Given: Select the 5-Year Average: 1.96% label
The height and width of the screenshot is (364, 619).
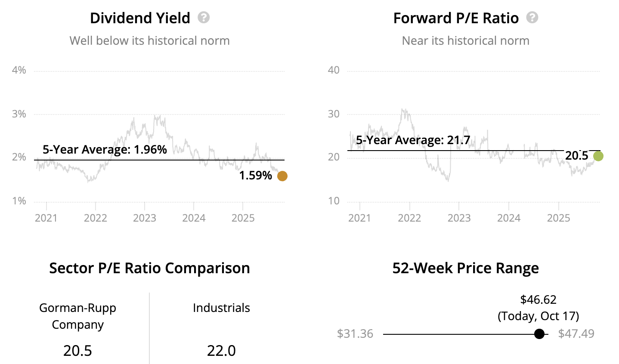Looking at the screenshot, I should [105, 149].
